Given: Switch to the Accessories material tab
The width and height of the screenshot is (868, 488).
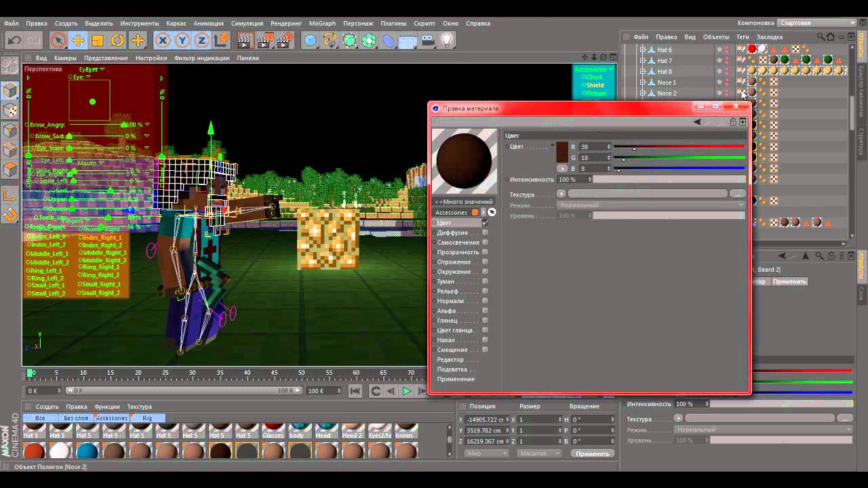Looking at the screenshot, I should 111,418.
